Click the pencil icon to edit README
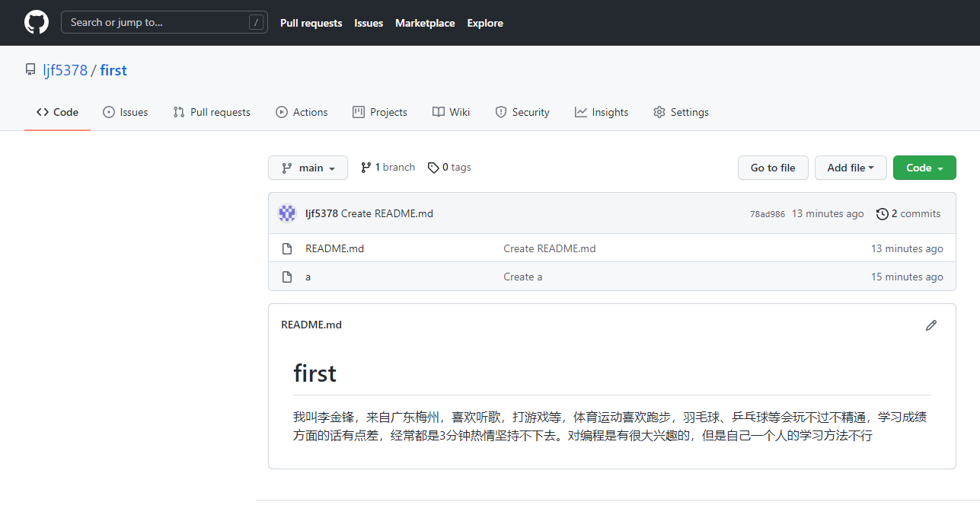 pyautogui.click(x=931, y=325)
